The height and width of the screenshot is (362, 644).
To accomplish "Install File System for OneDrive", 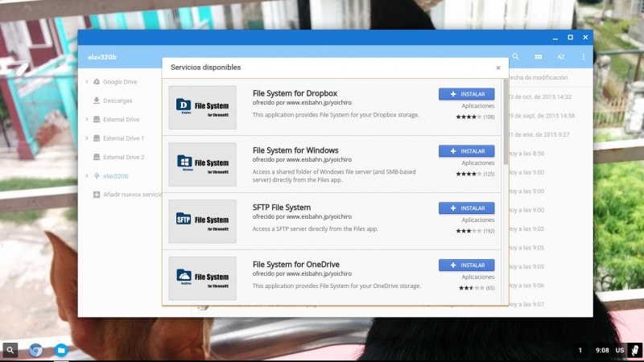I will [466, 265].
